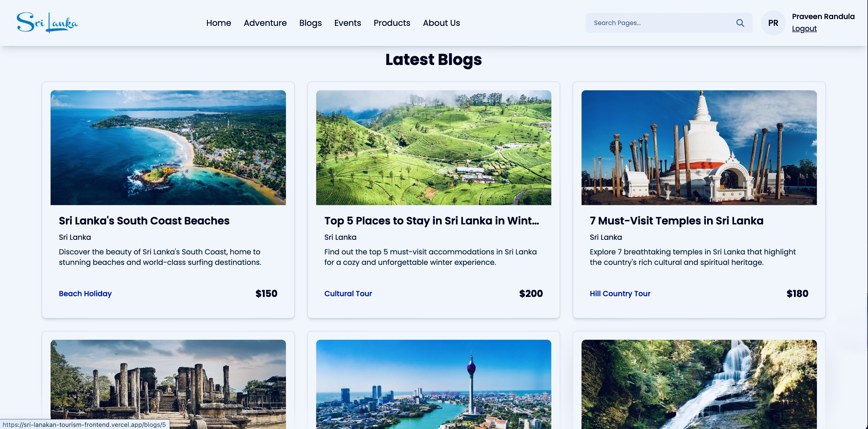868x429 pixels.
Task: Open the white stupa temple image
Action: 699,147
